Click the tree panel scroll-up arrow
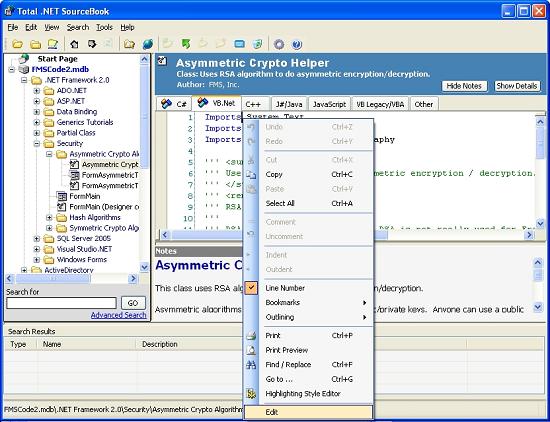The width and height of the screenshot is (550, 422). point(144,59)
